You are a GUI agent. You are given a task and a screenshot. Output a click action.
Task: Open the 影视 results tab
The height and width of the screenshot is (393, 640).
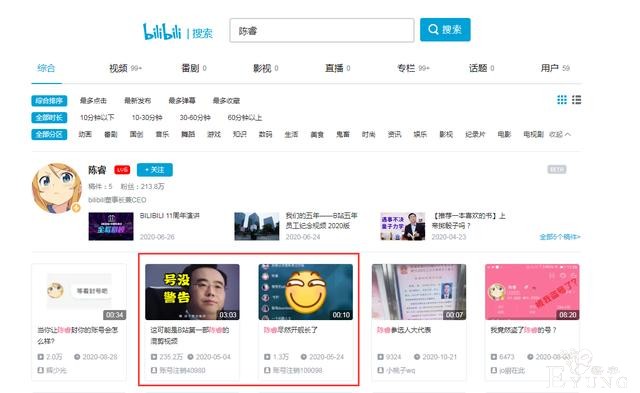tap(266, 68)
